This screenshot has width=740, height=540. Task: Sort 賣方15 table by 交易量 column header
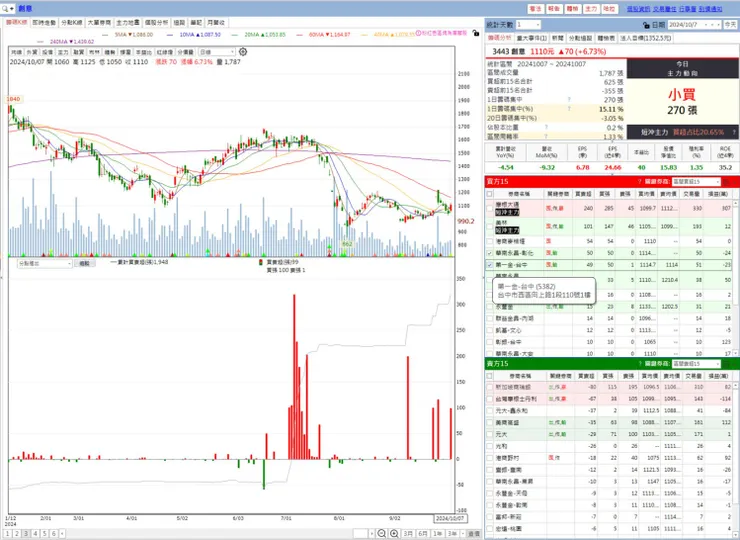click(x=692, y=376)
